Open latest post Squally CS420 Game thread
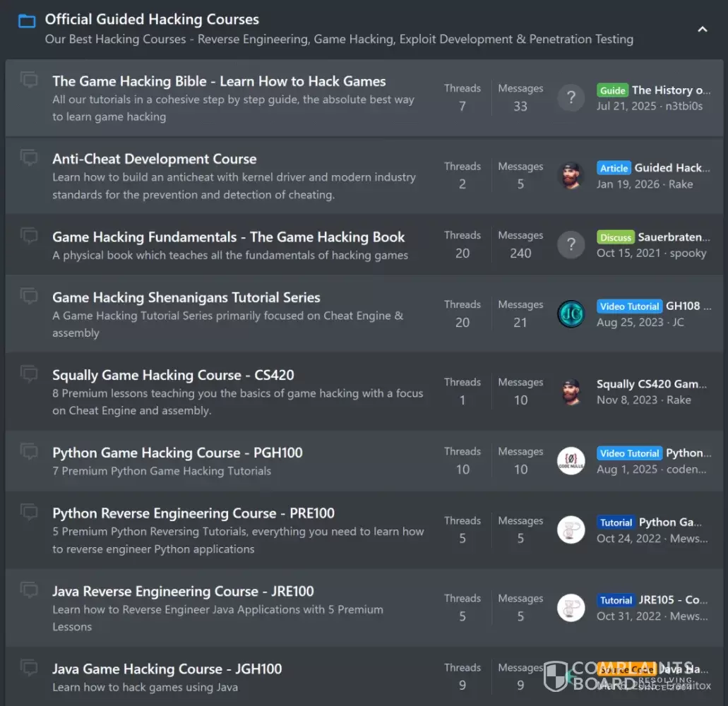This screenshot has width=728, height=706. pyautogui.click(x=651, y=384)
